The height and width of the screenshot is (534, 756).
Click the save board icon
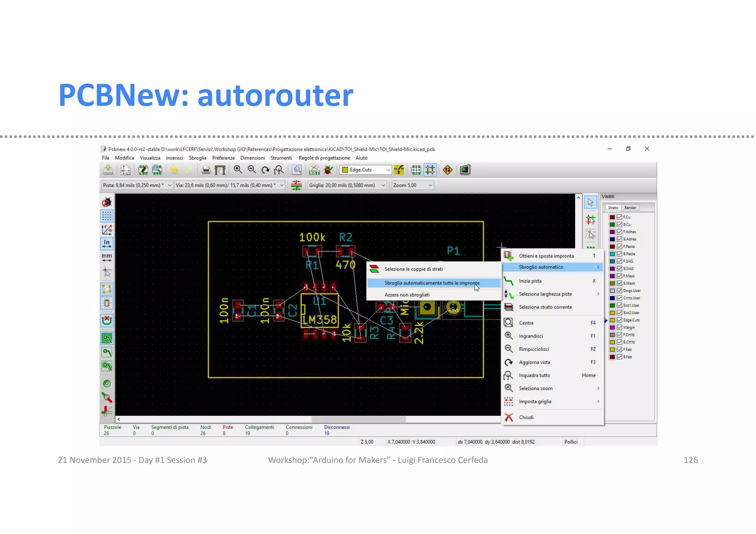click(108, 170)
